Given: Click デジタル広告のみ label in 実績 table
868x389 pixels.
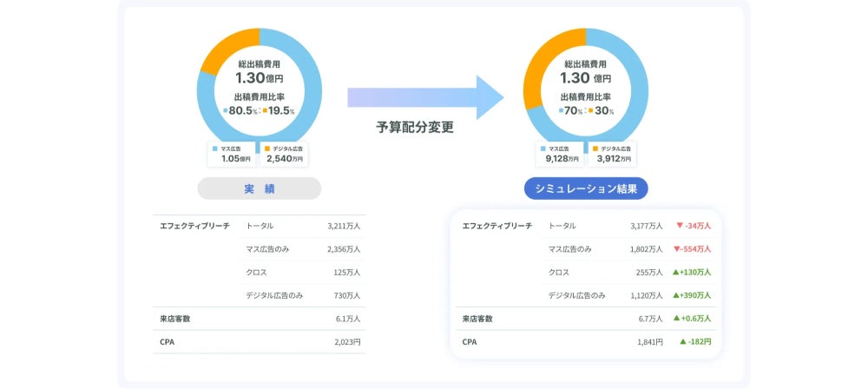Looking at the screenshot, I should point(274,295).
